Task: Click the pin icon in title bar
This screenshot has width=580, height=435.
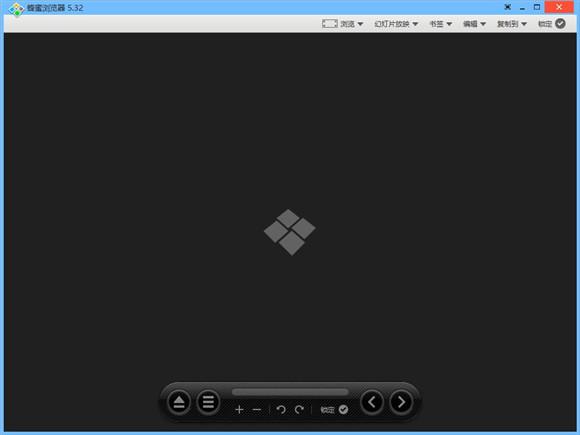Action: pos(508,7)
